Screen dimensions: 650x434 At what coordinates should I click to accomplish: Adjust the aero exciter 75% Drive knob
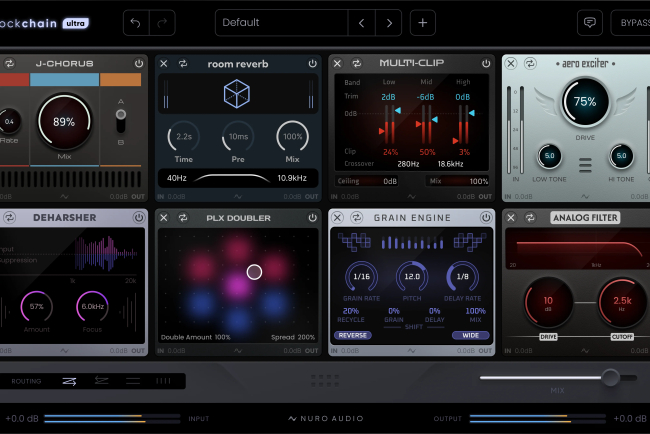pyautogui.click(x=585, y=102)
